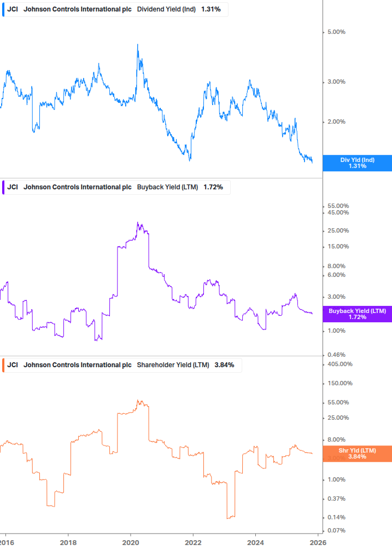
Task: Click the blue color marker in Dividend Yield legend
Action: (3, 9)
